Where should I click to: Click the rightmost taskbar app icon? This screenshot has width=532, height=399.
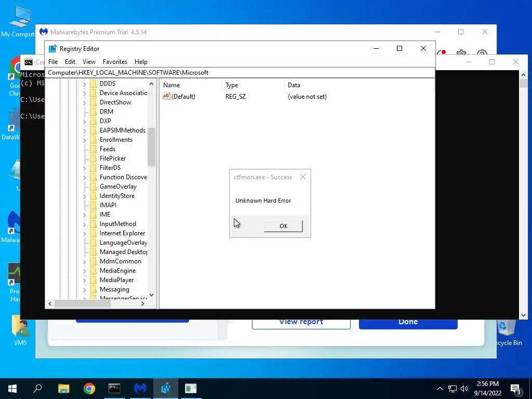click(191, 389)
